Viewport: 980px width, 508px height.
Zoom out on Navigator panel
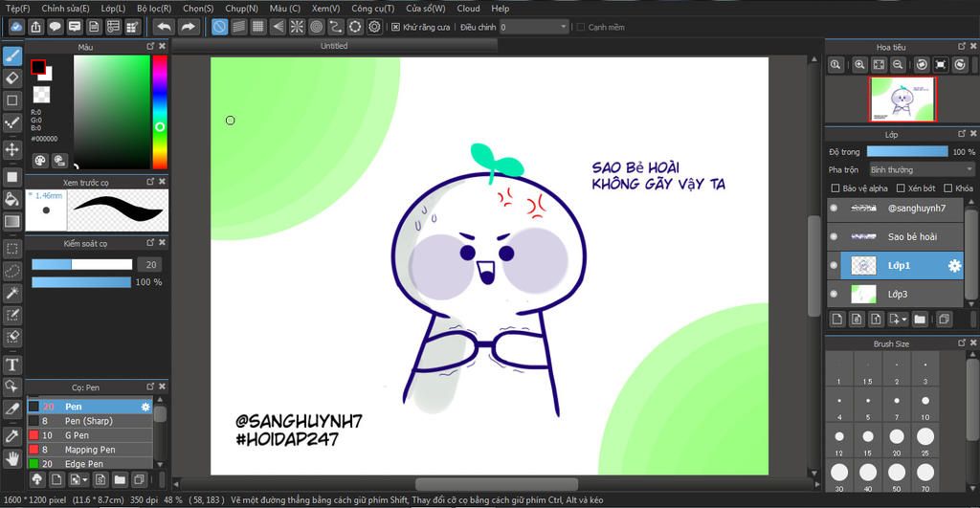[898, 64]
